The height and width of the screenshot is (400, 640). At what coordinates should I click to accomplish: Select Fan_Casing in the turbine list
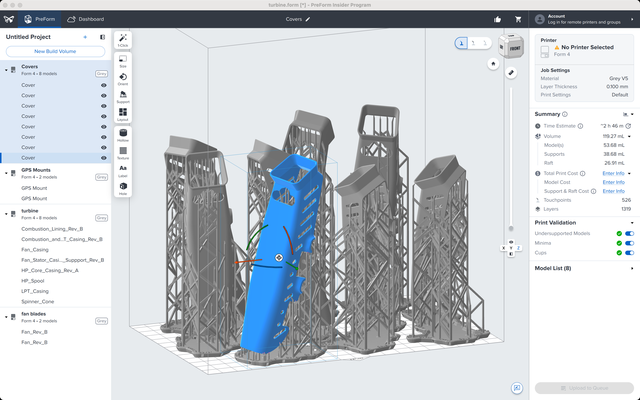click(35, 250)
